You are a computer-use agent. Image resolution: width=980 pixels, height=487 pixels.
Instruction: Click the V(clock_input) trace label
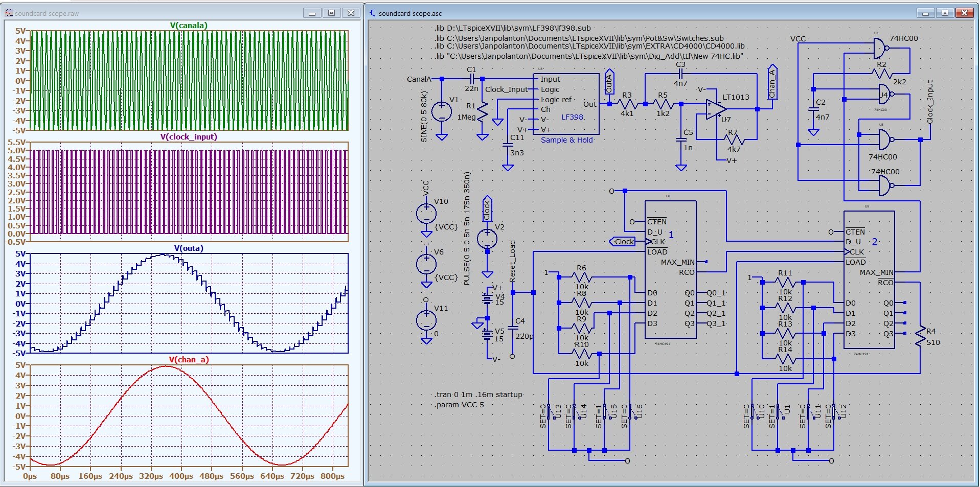pyautogui.click(x=189, y=137)
